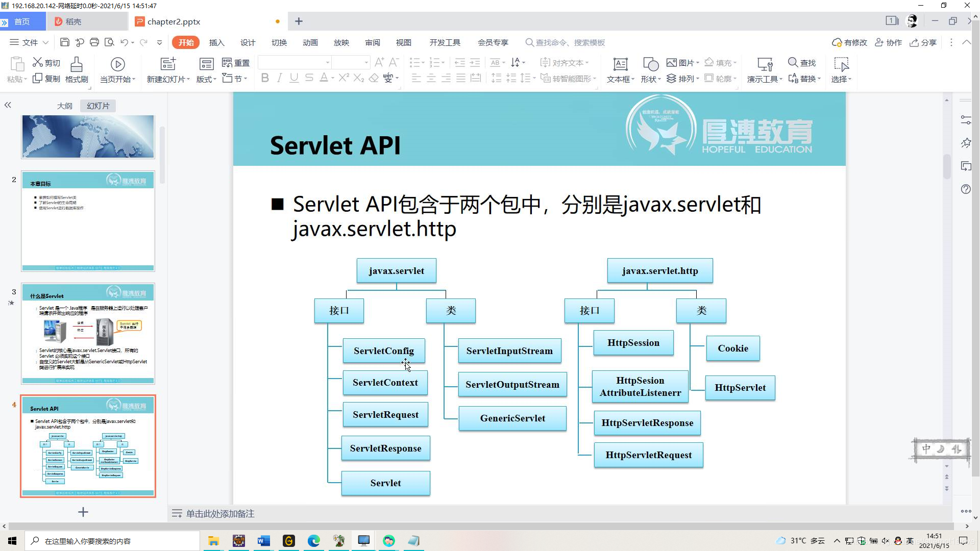Toggle Strikethrough formatting
The height and width of the screenshot is (551, 980).
[x=309, y=78]
